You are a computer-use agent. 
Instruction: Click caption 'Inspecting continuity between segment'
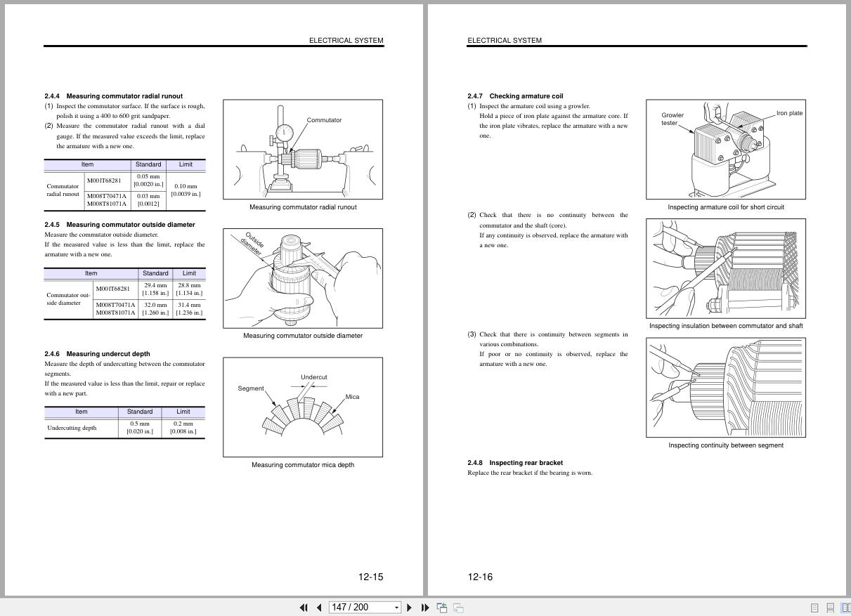coord(726,445)
